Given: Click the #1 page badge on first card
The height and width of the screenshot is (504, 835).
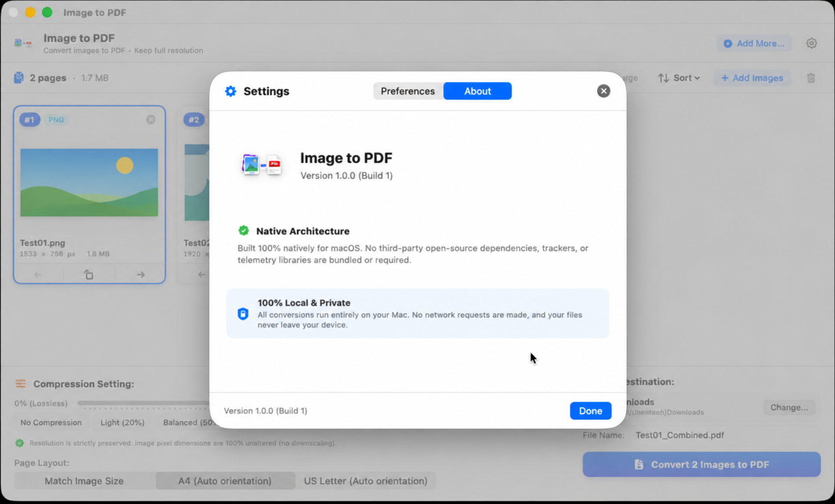Looking at the screenshot, I should pyautogui.click(x=29, y=120).
